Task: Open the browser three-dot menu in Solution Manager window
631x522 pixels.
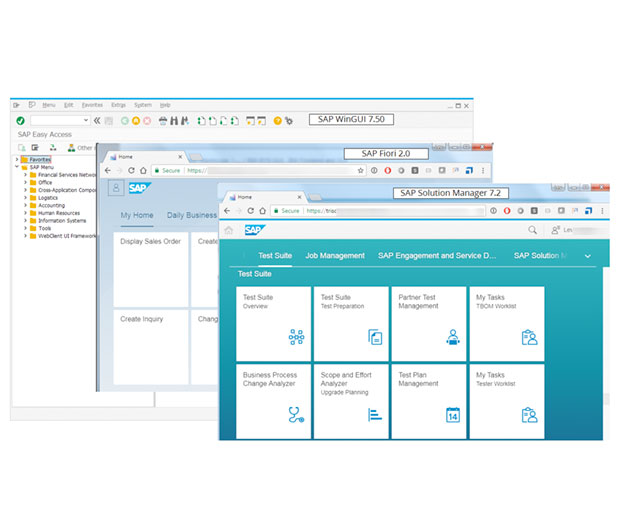Action: click(x=602, y=210)
